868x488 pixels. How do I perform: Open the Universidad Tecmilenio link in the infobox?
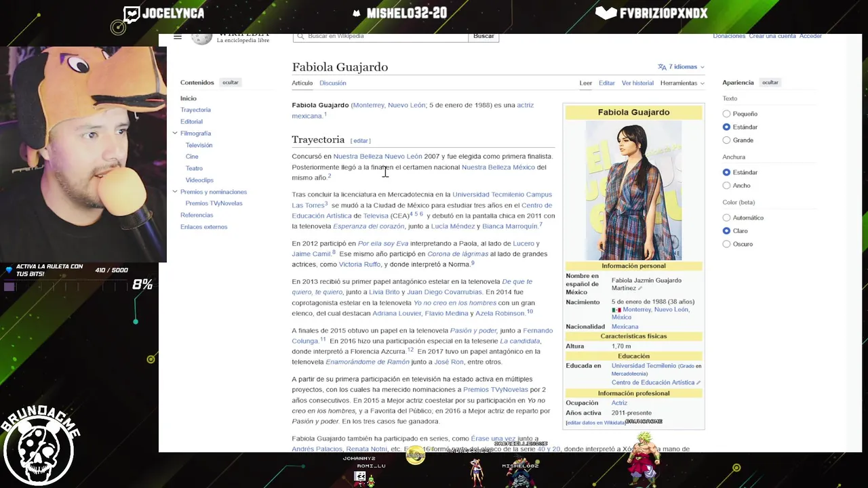(644, 366)
